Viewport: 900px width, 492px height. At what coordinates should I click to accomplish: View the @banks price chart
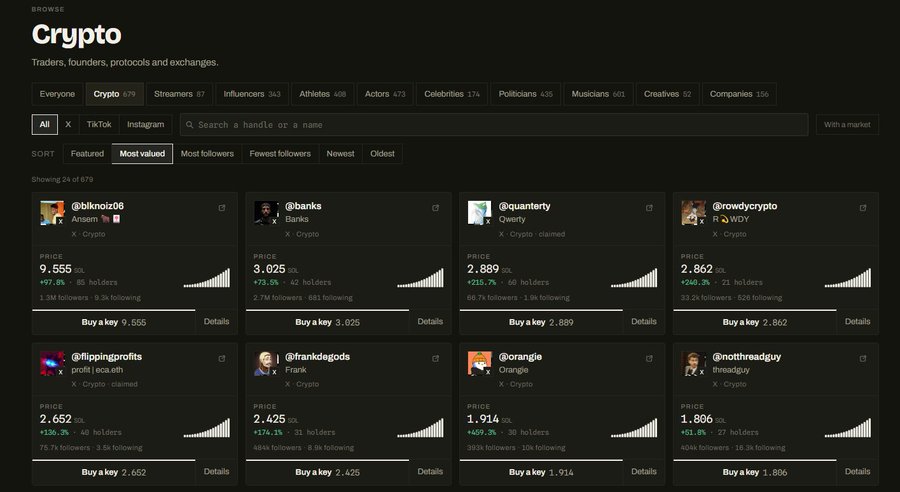coord(420,278)
